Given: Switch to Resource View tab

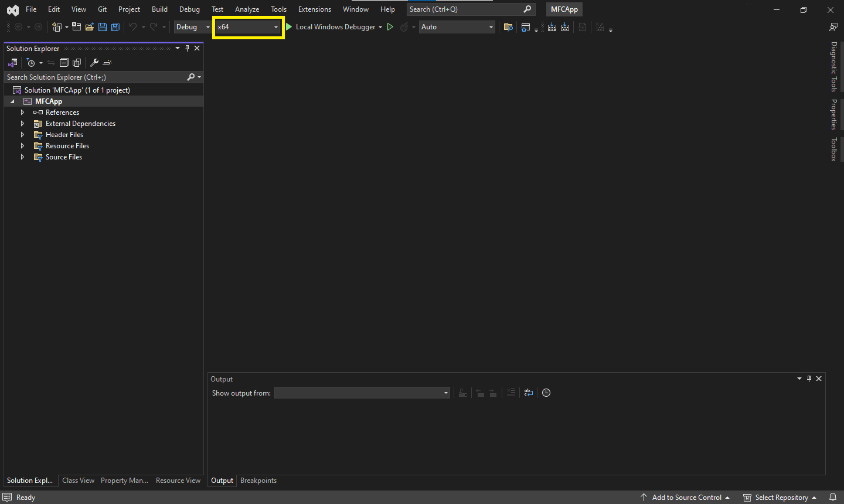Looking at the screenshot, I should tap(178, 481).
